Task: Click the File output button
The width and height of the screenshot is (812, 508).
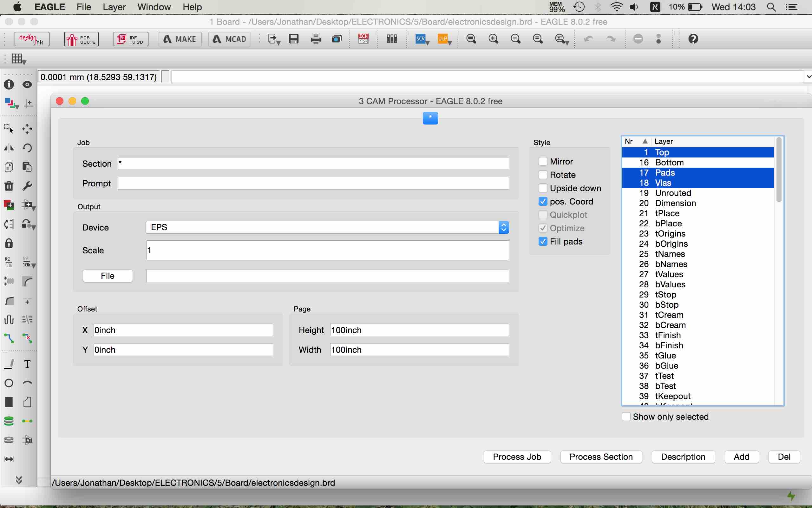Action: click(108, 276)
